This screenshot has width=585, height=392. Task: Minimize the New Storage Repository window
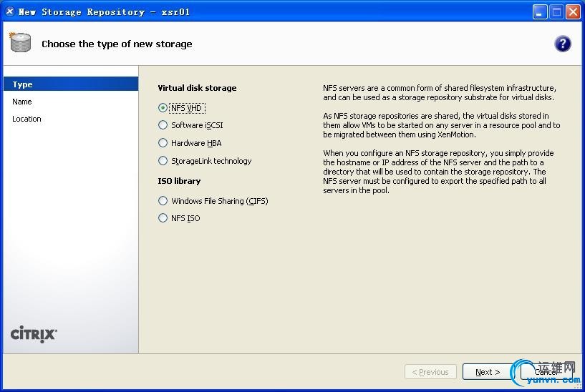539,12
